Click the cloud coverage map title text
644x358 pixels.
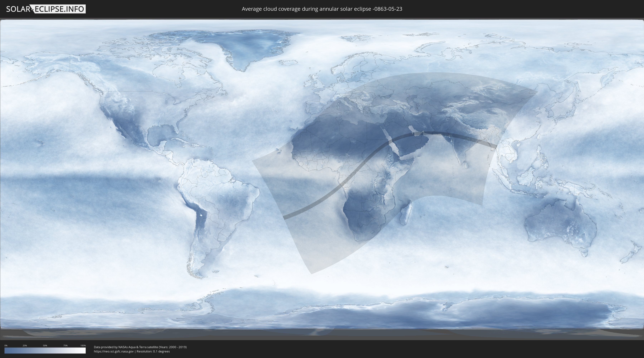(322, 9)
